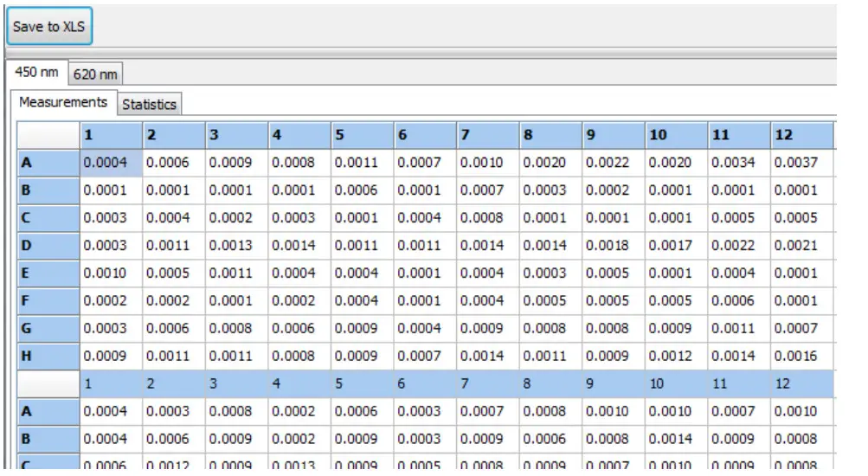
Task: Select row G column 3 value 0.0008
Action: (x=236, y=329)
